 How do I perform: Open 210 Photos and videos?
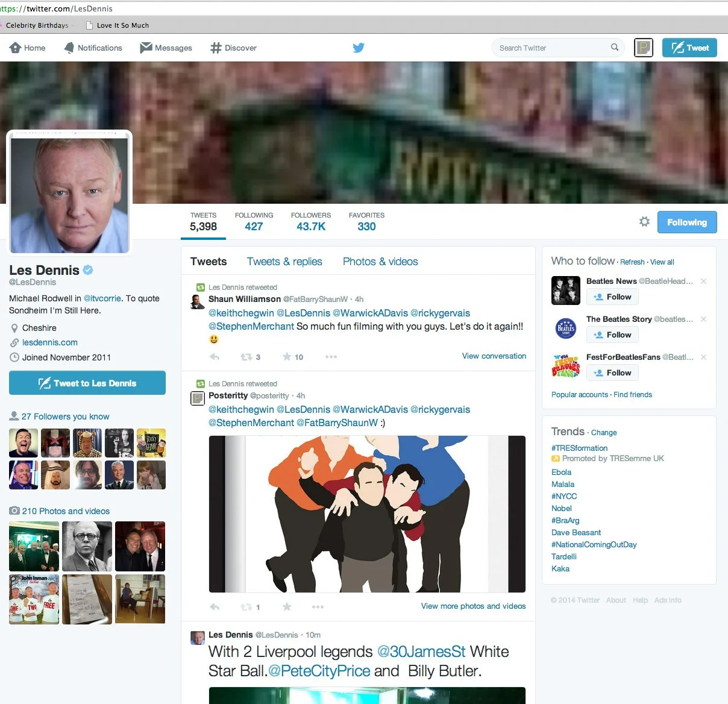pyautogui.click(x=66, y=511)
